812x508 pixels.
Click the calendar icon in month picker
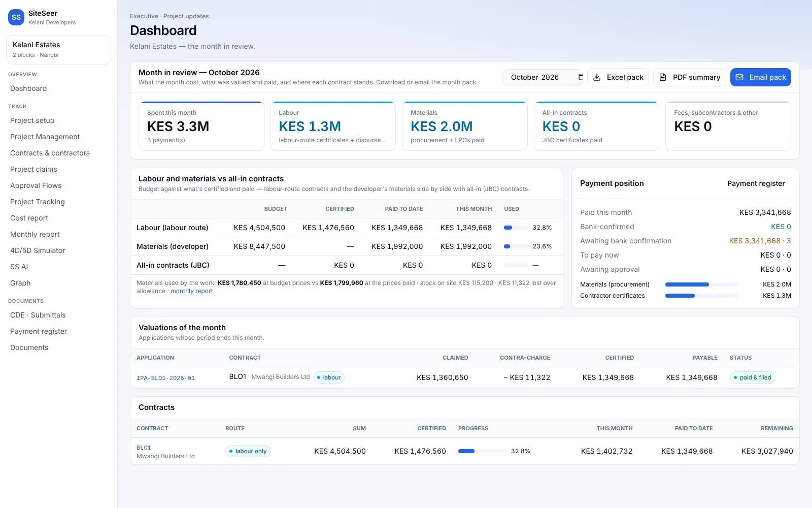[x=581, y=77]
